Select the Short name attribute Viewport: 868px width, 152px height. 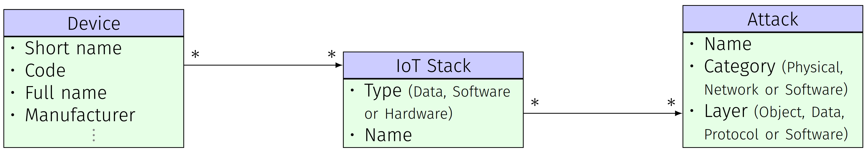click(73, 48)
